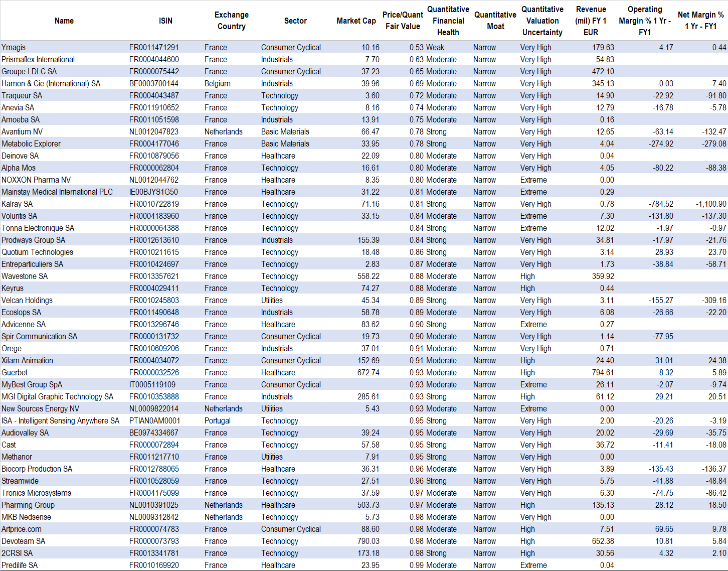Select the Quantitative Moat column header

[x=495, y=21]
